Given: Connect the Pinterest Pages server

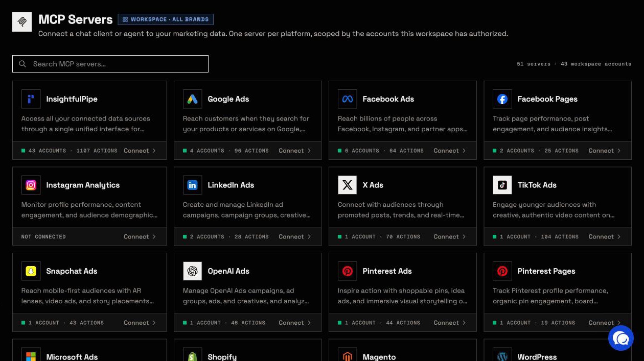Looking at the screenshot, I should click(x=605, y=323).
